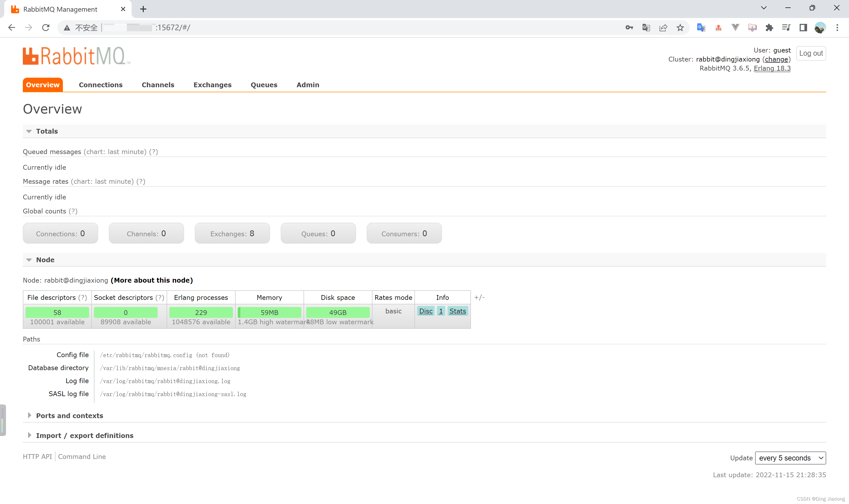This screenshot has height=504, width=849.
Task: Open the media control playlist icon
Action: 786,28
